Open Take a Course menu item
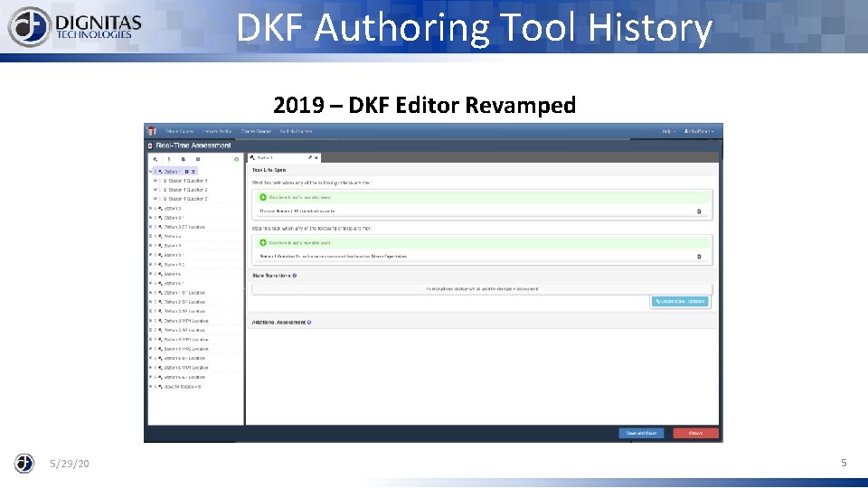Viewport: 868px width, 488px height. (179, 131)
